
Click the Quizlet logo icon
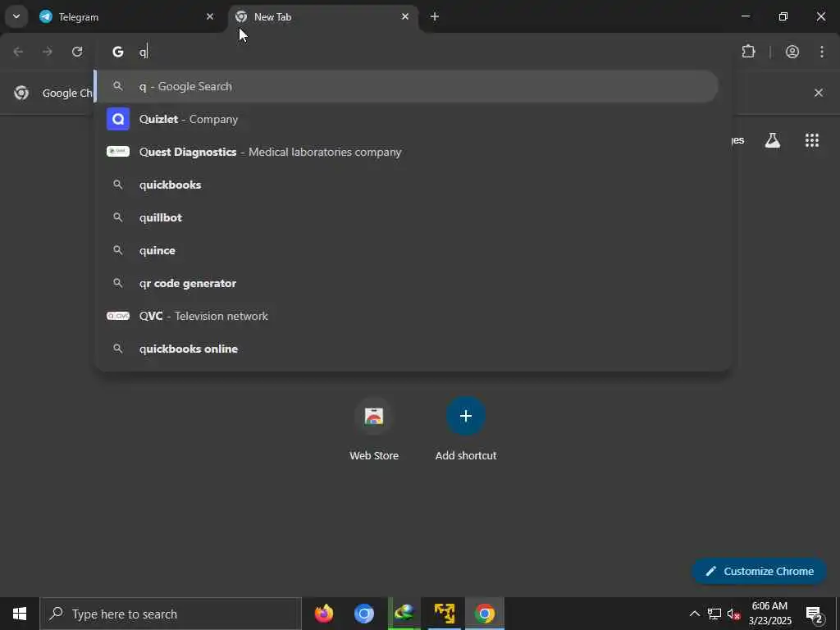click(x=118, y=119)
